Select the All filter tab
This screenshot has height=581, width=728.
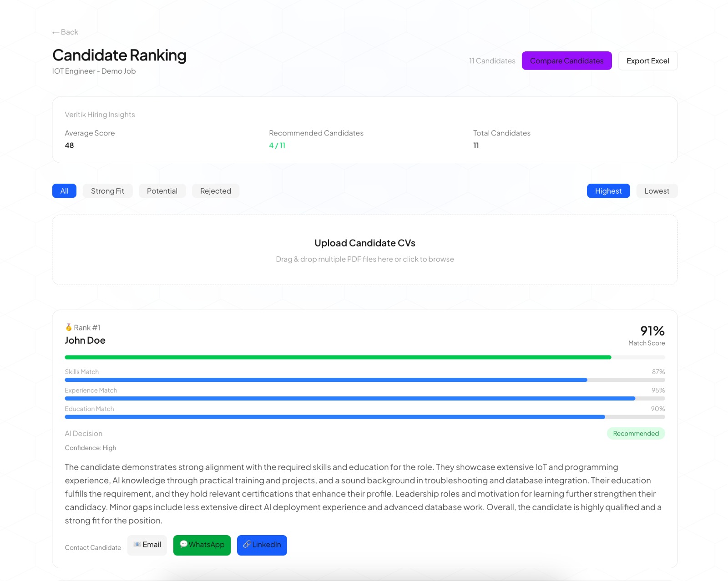pyautogui.click(x=64, y=191)
